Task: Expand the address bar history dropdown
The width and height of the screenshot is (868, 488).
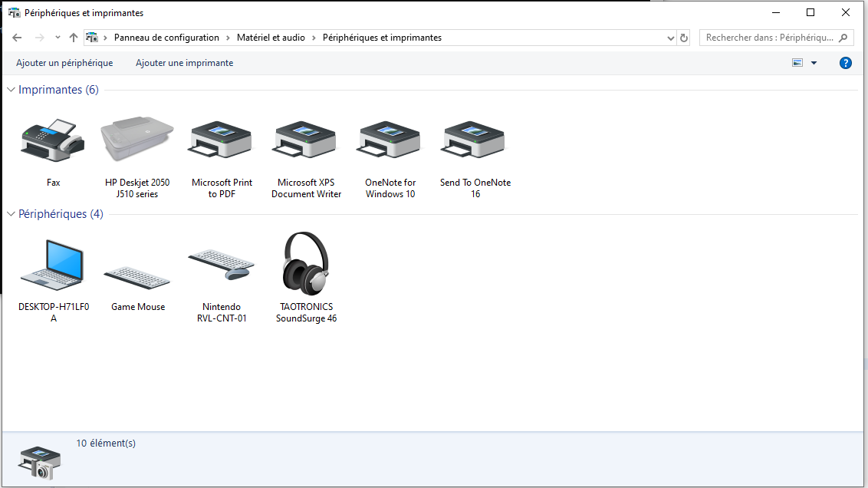Action: coord(670,38)
